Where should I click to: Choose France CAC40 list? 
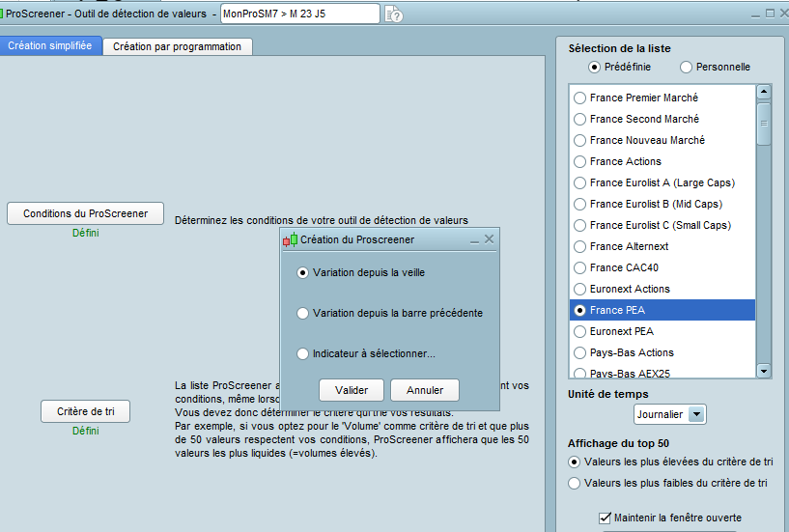pos(662,267)
